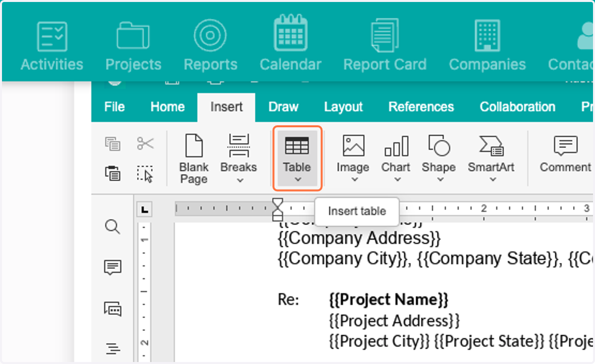Insert a Blank Page
This screenshot has width=595, height=364.
194,159
